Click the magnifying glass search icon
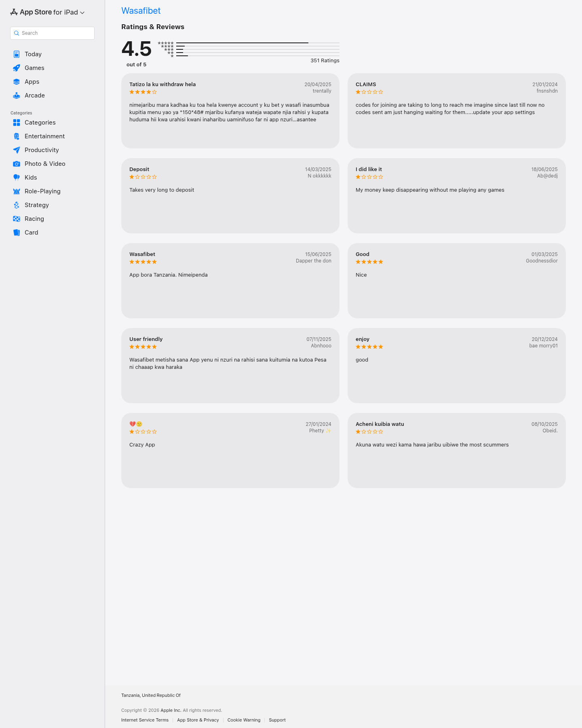This screenshot has height=728, width=582. click(x=17, y=33)
